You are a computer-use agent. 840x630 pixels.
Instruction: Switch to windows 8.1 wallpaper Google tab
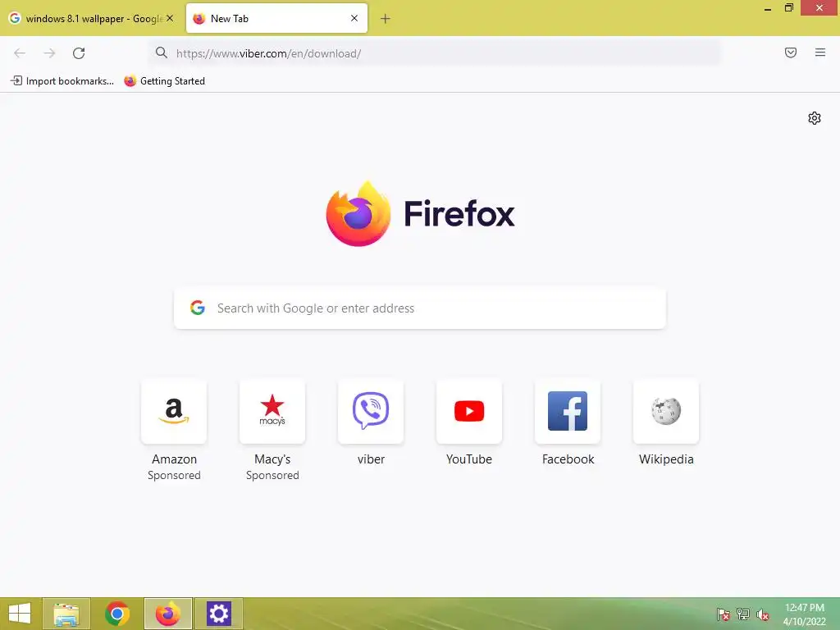(x=91, y=18)
